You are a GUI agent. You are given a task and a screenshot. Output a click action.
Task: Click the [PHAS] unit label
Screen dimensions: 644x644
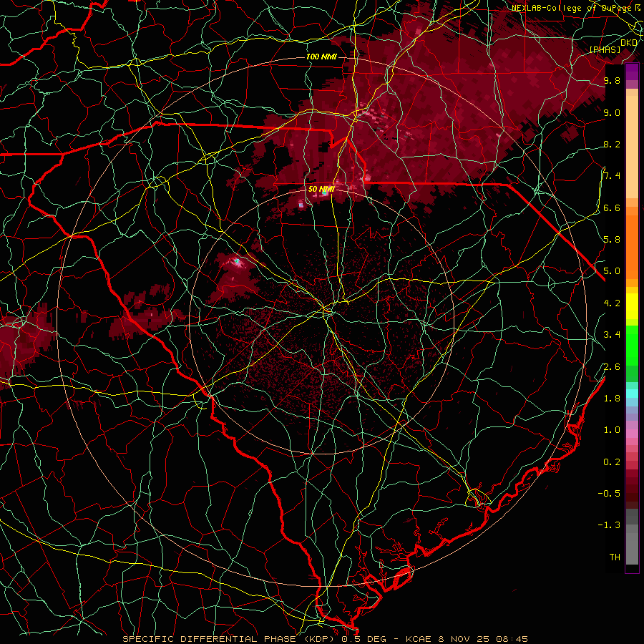pyautogui.click(x=605, y=49)
